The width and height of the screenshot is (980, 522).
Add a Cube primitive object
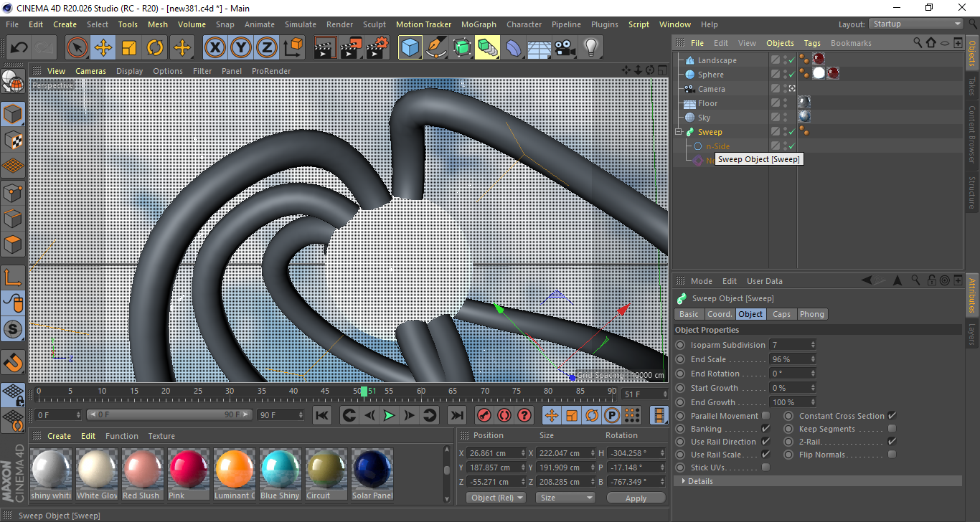[410, 48]
